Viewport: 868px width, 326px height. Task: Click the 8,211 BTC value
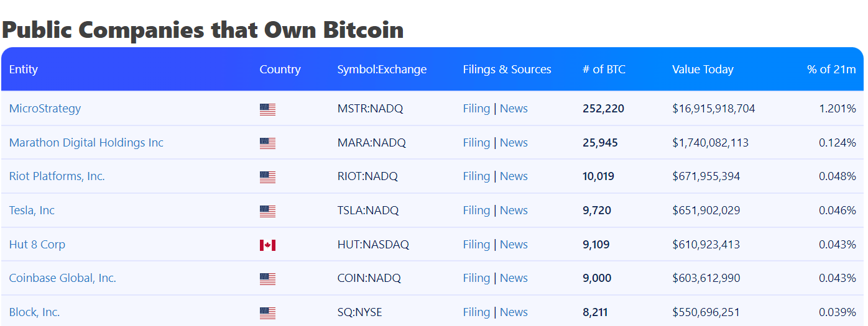click(x=595, y=312)
